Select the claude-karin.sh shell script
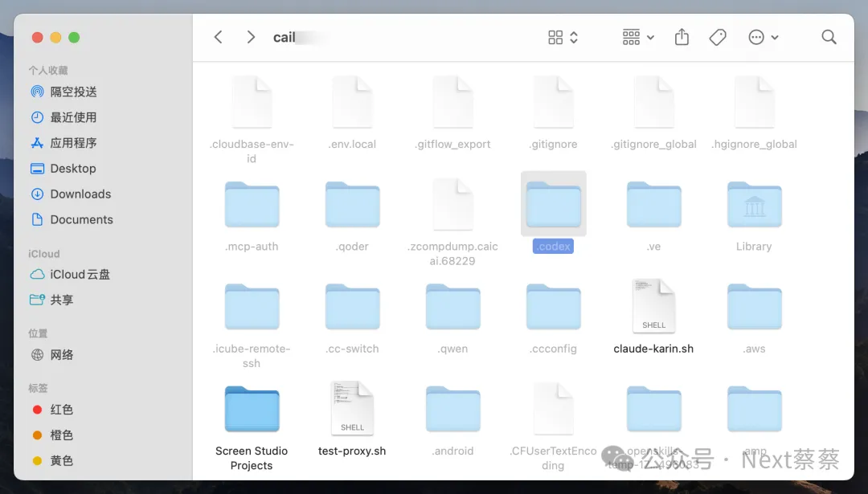This screenshot has width=868, height=494. pos(653,306)
